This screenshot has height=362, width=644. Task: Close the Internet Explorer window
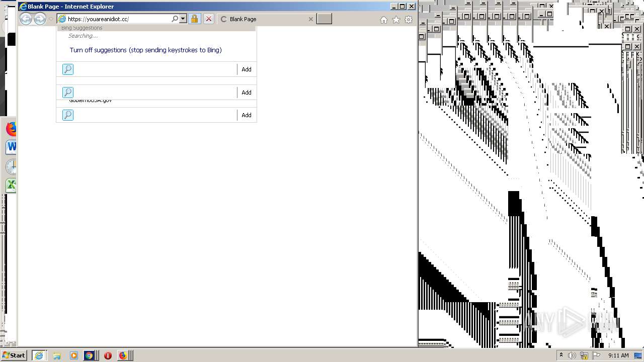coord(412,7)
